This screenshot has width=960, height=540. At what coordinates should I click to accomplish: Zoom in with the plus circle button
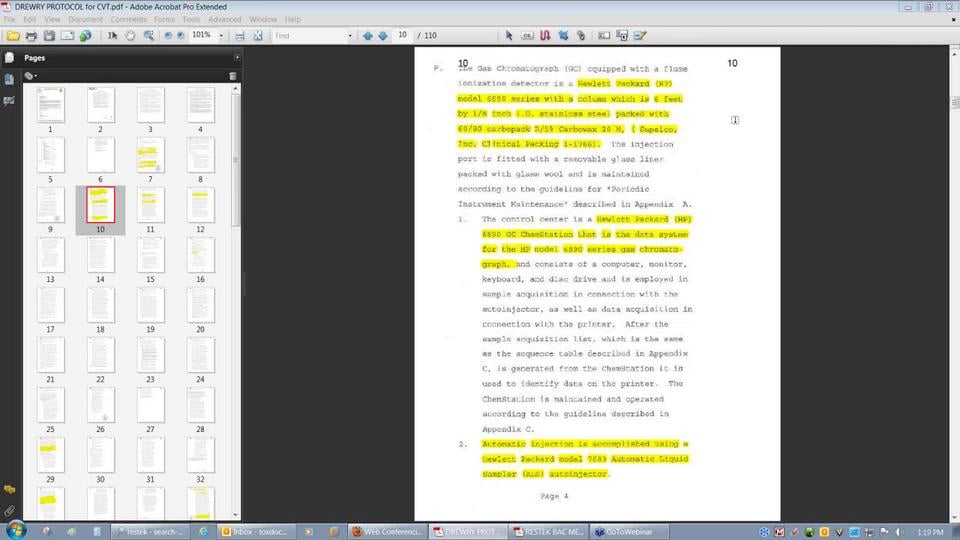pos(181,36)
